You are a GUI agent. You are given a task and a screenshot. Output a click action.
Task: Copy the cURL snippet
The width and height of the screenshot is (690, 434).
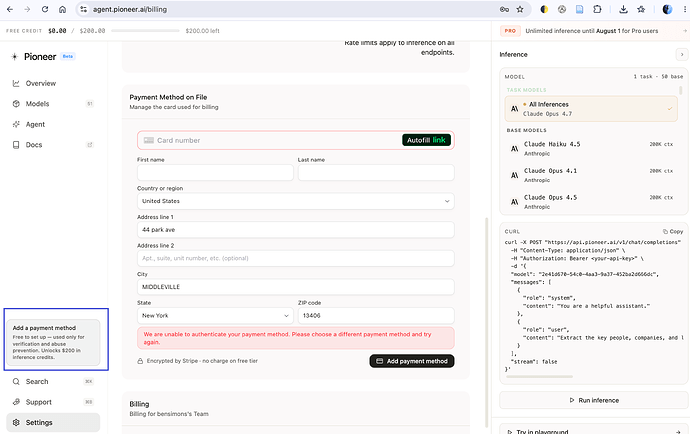click(673, 232)
